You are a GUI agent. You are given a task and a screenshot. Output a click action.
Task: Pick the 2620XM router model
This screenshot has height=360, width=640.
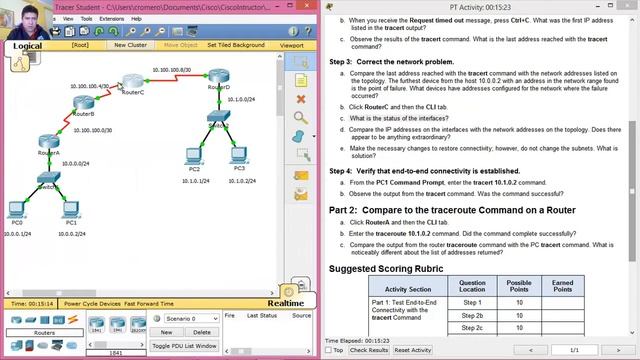(x=138, y=324)
